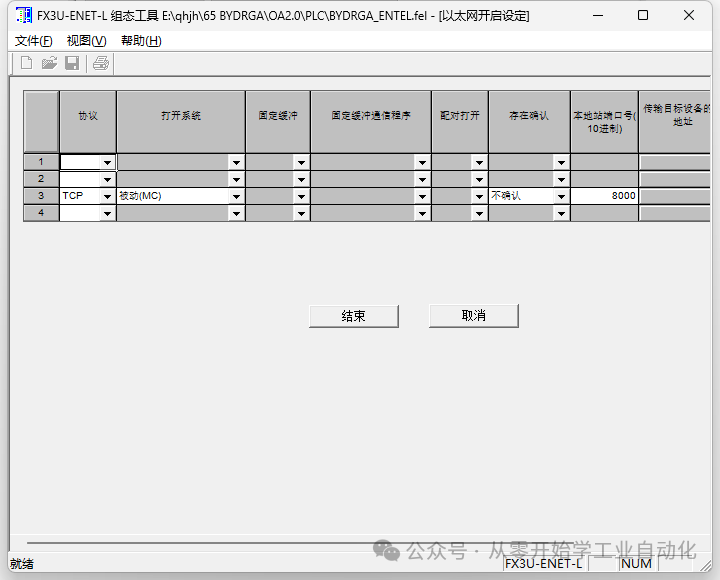Click the 取消 button
Viewport: 720px width, 580px height.
pyautogui.click(x=473, y=315)
